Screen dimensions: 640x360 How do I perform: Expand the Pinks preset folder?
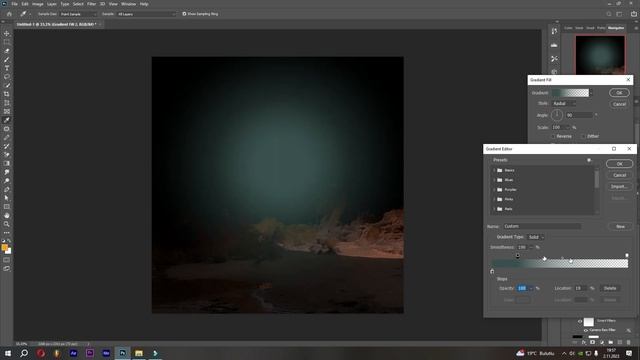pyautogui.click(x=494, y=199)
